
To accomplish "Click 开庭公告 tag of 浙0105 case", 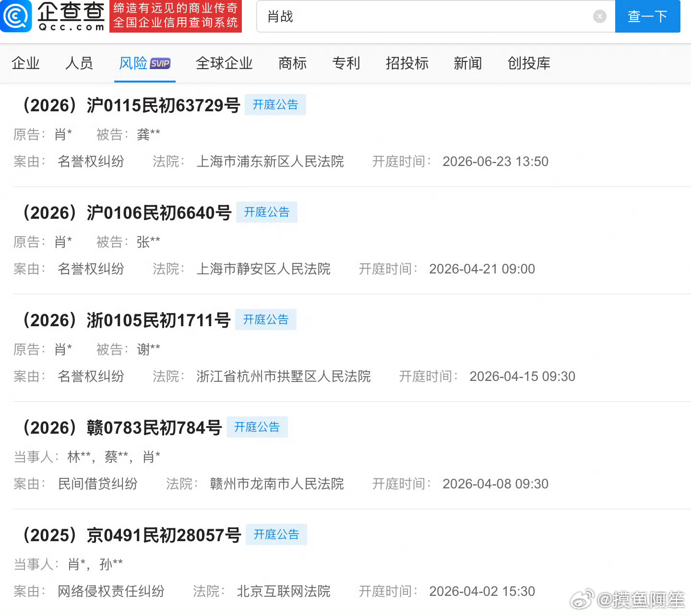I will tap(266, 320).
